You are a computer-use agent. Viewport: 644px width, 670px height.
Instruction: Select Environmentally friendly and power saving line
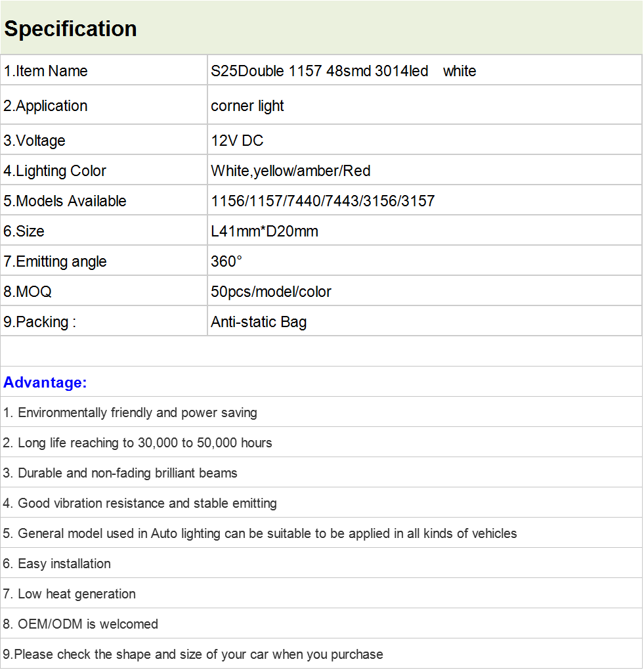(130, 413)
